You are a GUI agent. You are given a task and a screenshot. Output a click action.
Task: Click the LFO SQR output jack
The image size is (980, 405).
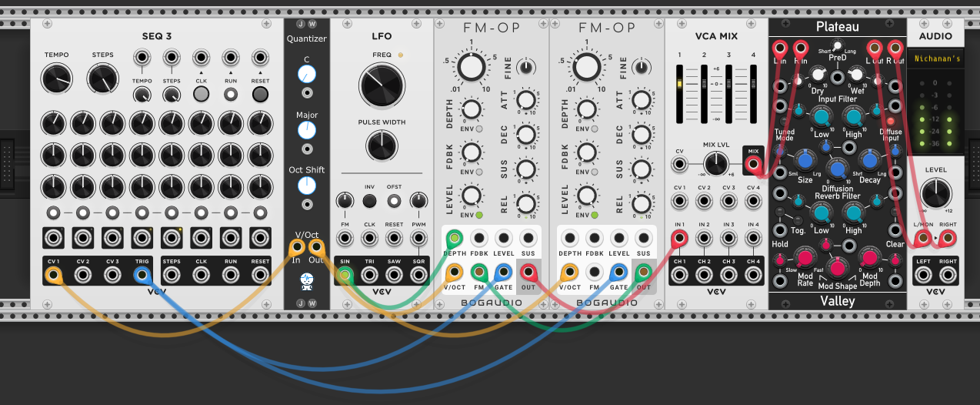418,275
